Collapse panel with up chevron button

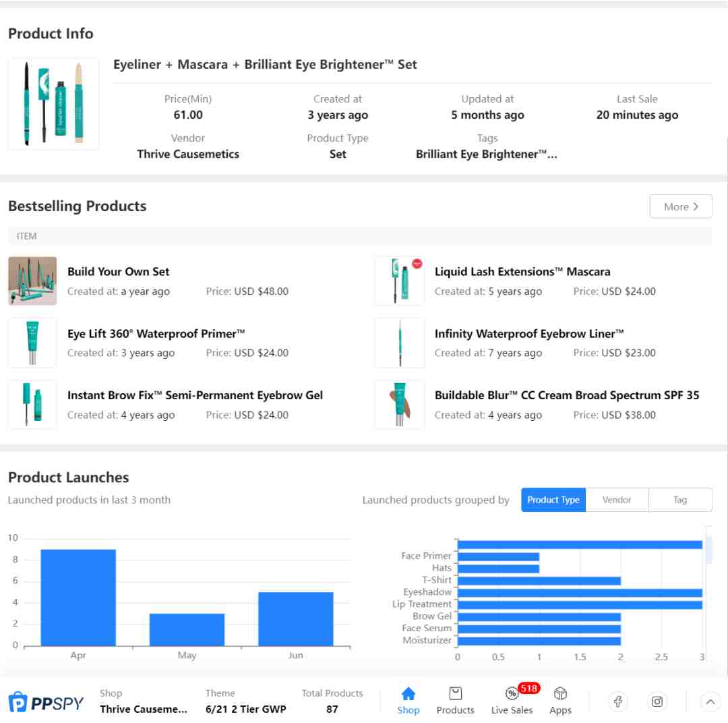pos(710,701)
